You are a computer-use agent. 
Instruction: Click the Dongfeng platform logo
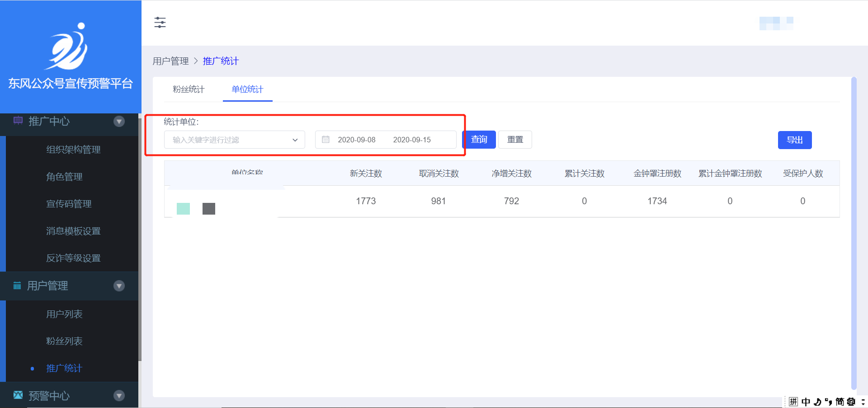(x=68, y=46)
